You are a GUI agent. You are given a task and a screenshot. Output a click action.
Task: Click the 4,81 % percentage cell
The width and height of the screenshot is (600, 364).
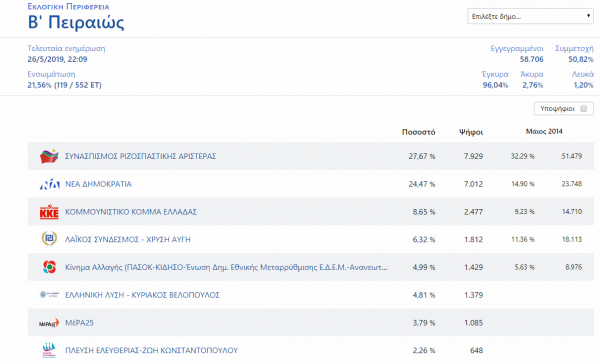pyautogui.click(x=424, y=295)
